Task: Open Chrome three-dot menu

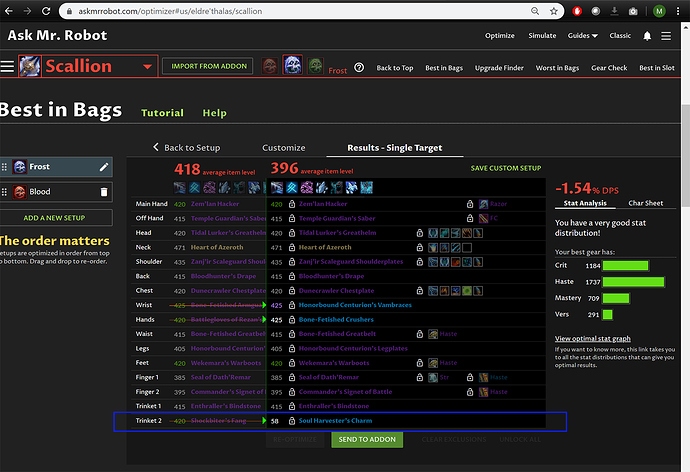Action: pyautogui.click(x=678, y=11)
